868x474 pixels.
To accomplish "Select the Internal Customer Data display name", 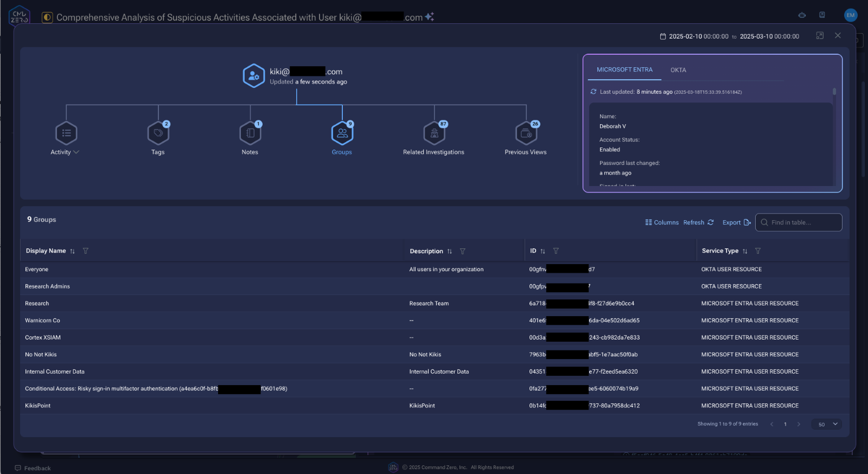I will pos(55,371).
